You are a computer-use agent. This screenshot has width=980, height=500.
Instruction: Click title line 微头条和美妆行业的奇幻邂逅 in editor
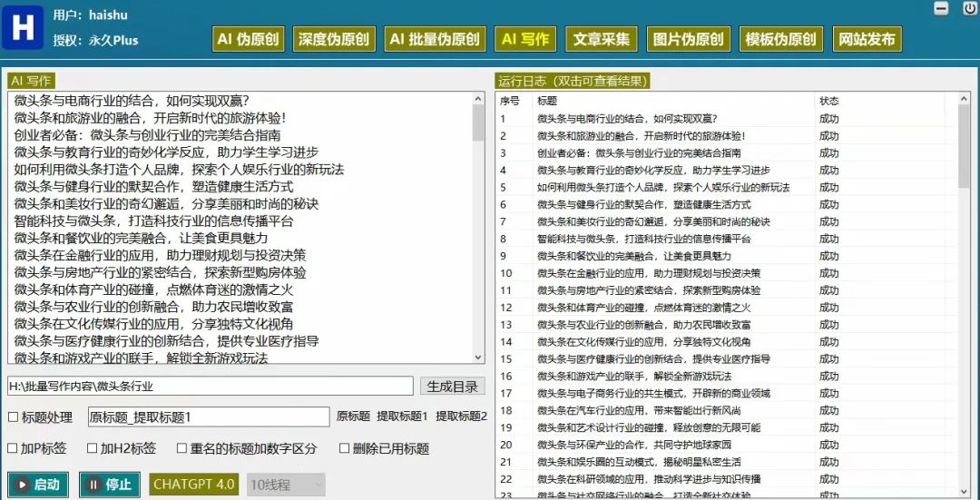click(166, 204)
